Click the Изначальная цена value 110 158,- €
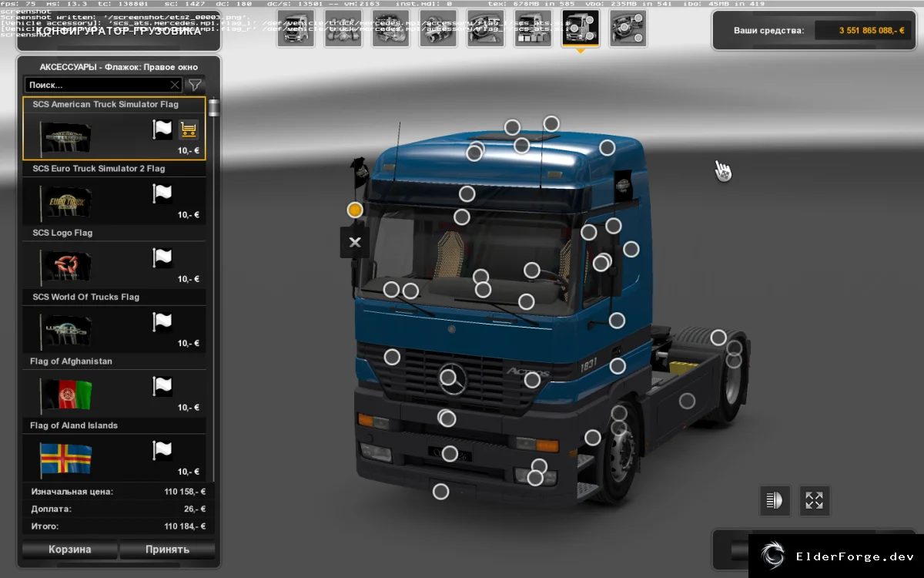This screenshot has height=578, width=924. click(185, 491)
